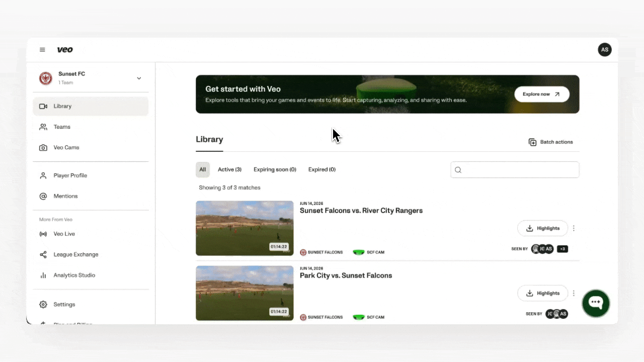Select the Library heading tab
Viewport: 644px width, 362px height.
(209, 140)
